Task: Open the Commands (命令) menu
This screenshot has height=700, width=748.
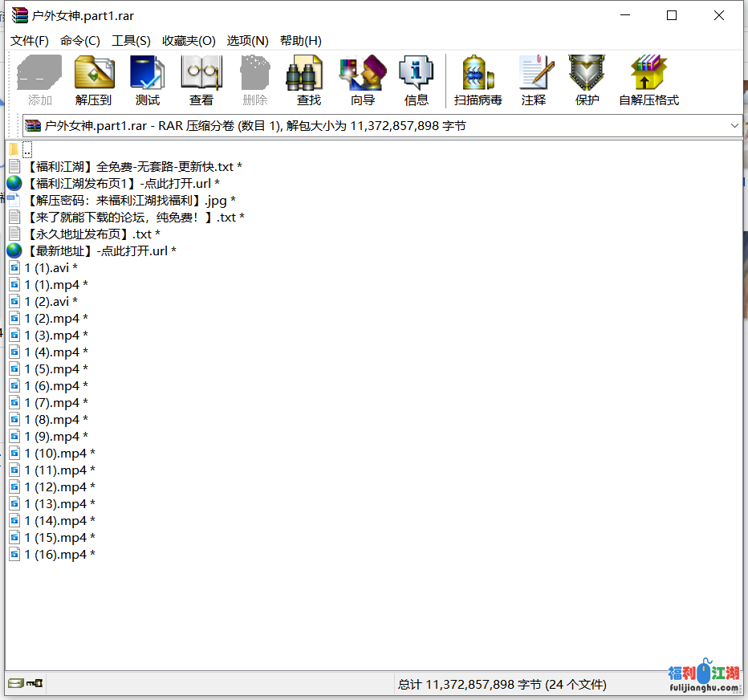Action: [x=80, y=41]
